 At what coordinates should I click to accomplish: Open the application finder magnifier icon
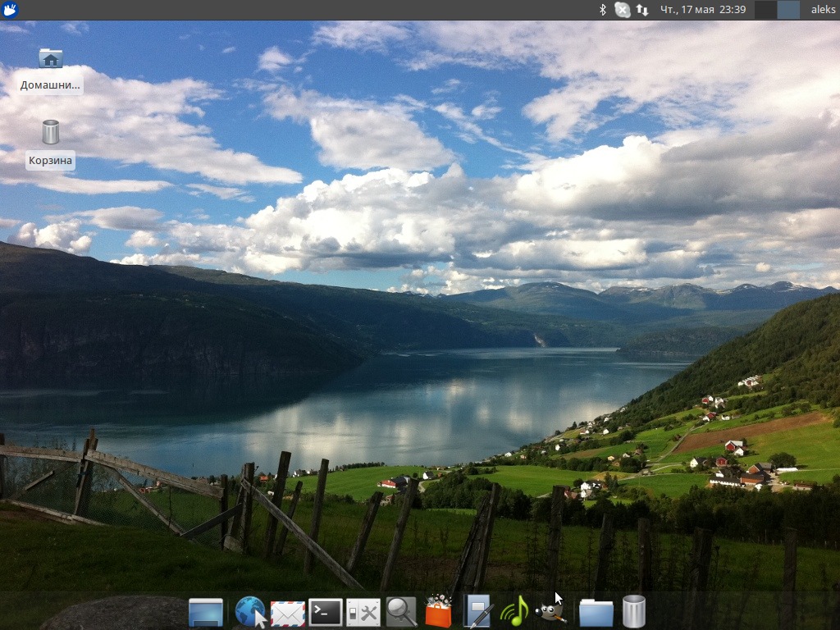[x=401, y=612]
